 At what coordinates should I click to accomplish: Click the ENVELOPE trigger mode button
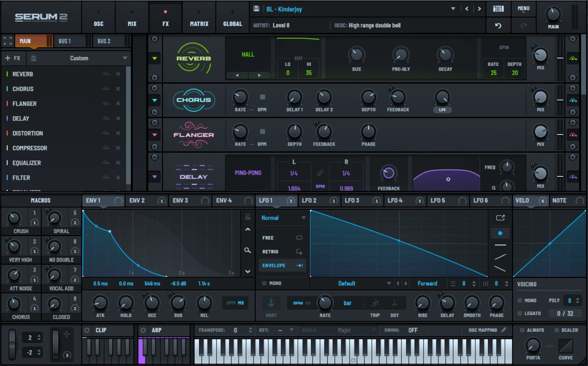pyautogui.click(x=281, y=265)
